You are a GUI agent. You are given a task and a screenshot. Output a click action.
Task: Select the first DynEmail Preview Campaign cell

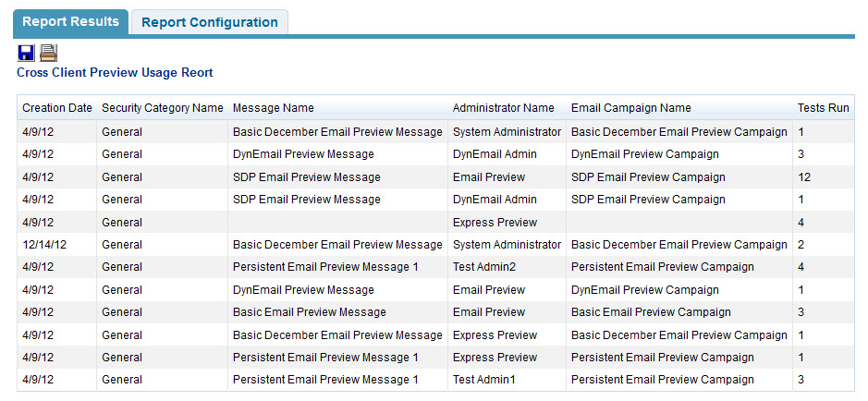click(645, 153)
